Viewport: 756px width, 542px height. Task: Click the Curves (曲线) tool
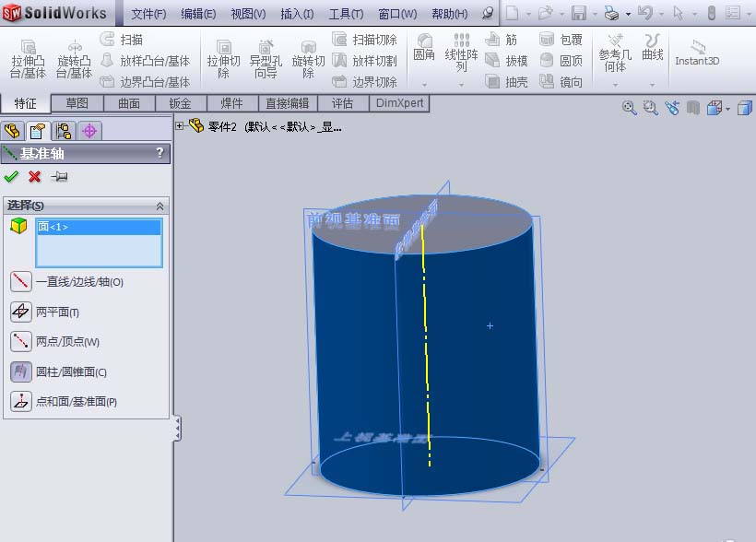tap(652, 47)
